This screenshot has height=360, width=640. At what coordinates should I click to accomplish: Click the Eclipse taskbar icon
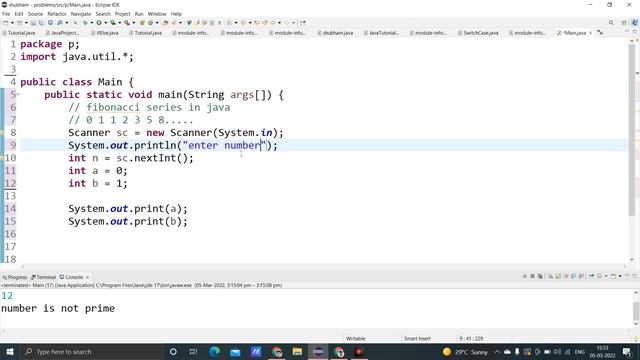[318, 351]
